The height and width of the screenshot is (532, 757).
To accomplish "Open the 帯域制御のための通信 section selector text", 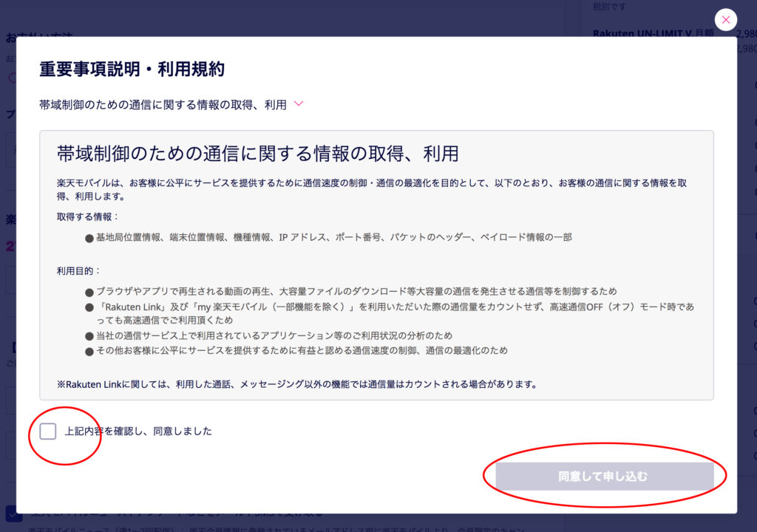I will point(163,105).
